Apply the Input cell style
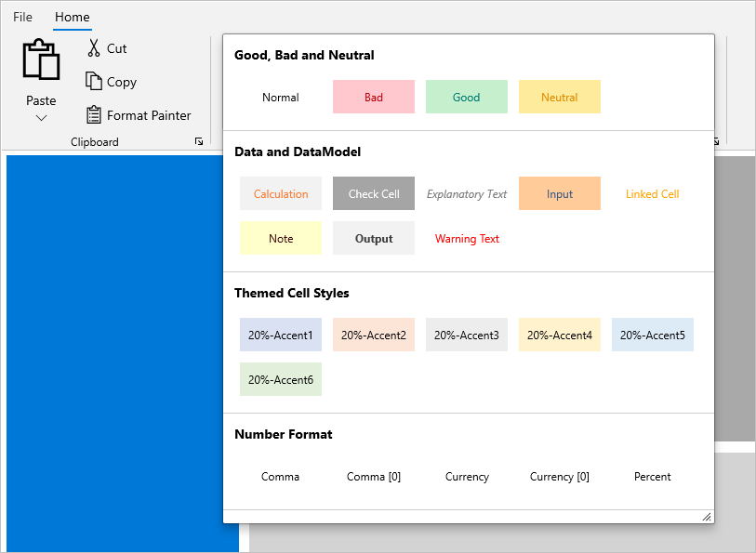The image size is (756, 553). [x=560, y=193]
